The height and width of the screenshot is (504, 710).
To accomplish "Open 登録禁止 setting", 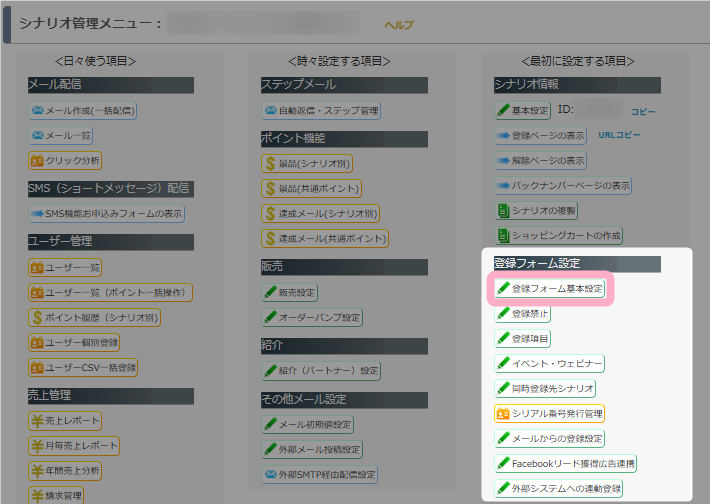I will point(523,314).
